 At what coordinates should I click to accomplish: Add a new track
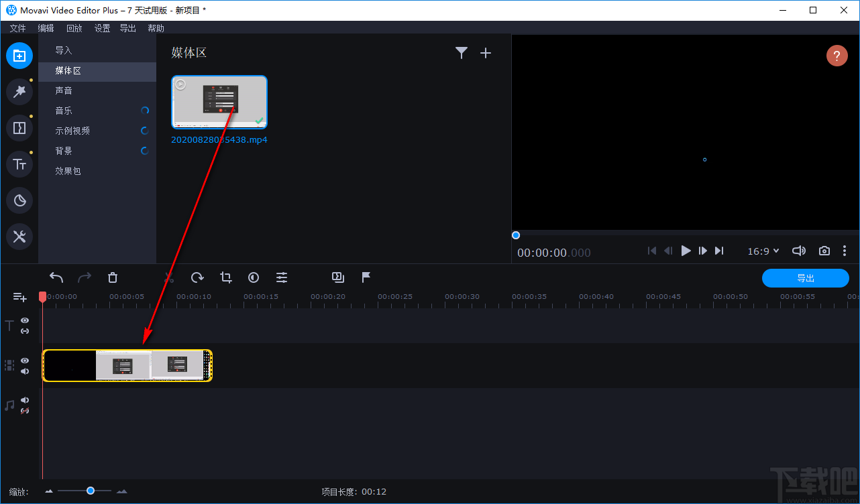pyautogui.click(x=19, y=297)
